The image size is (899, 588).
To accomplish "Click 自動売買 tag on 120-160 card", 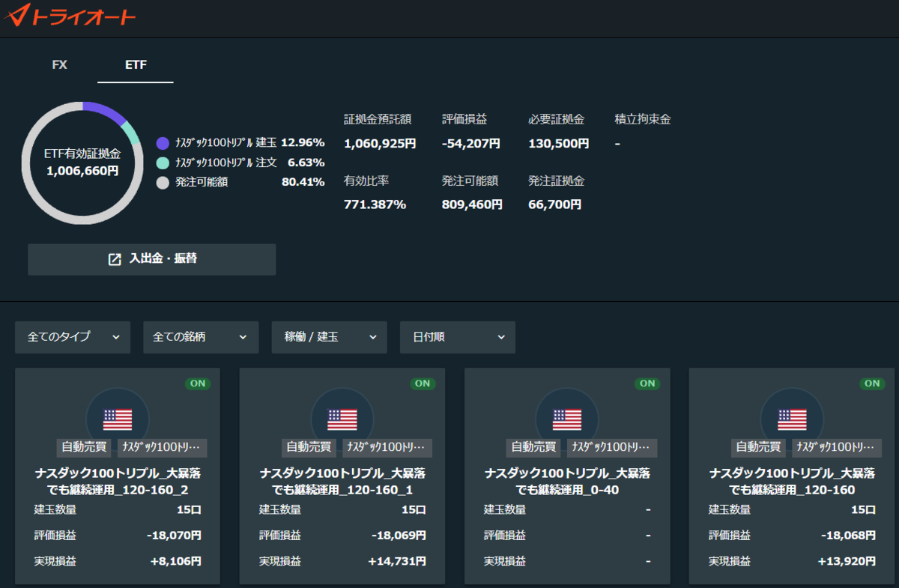I will click(x=759, y=447).
